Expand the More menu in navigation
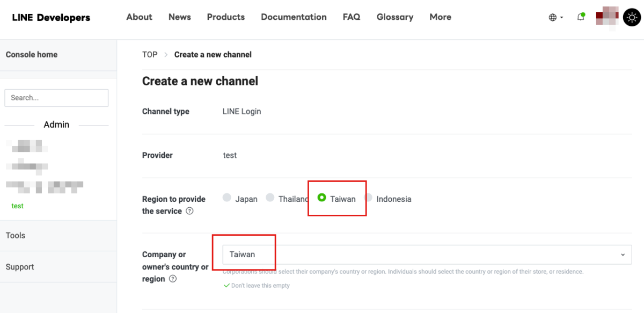This screenshot has width=644, height=313. (440, 17)
